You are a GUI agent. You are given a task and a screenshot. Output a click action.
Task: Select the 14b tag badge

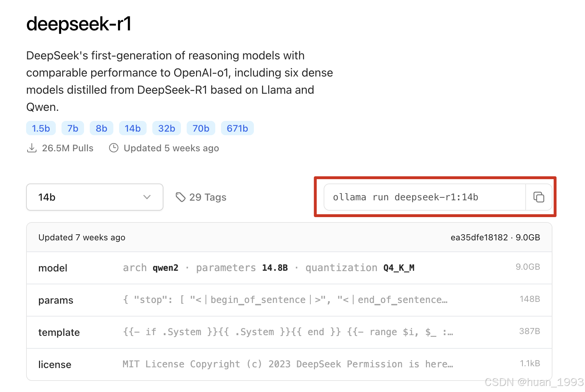(133, 128)
